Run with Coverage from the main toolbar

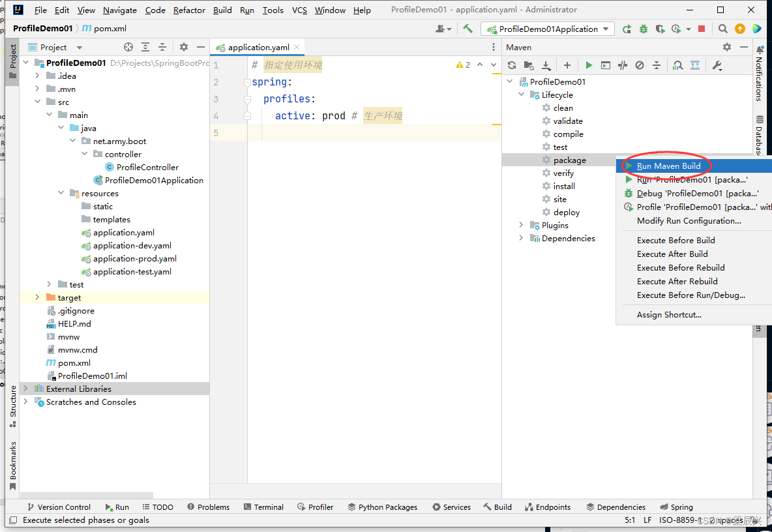[x=661, y=29]
